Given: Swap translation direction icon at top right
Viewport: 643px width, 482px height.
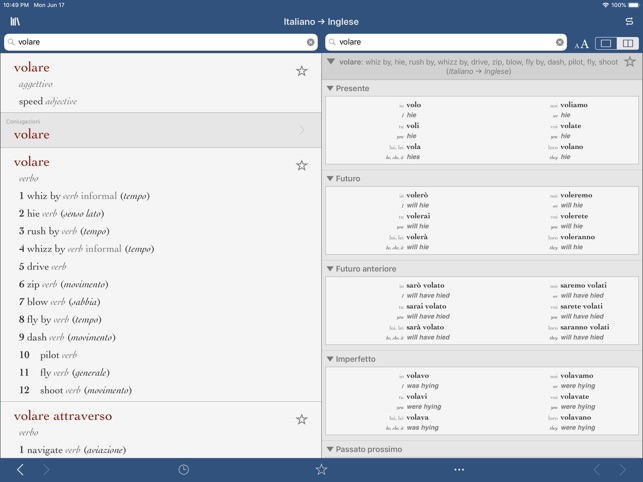Looking at the screenshot, I should coord(629,21).
